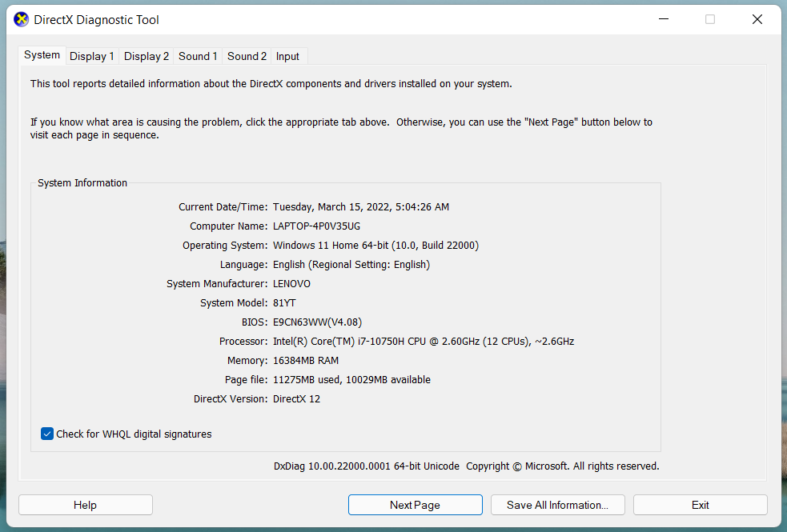Click Save All Information button

557,505
